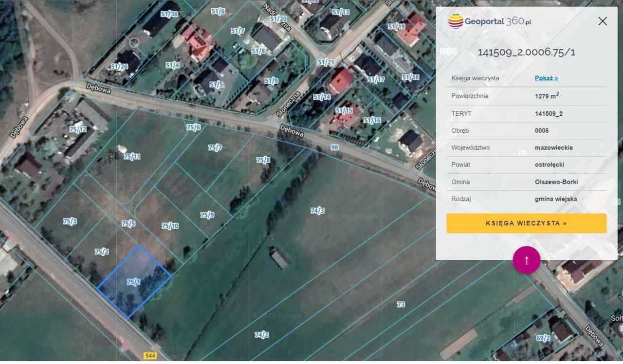Click parcel label 51/20
The image size is (623, 364).
click(x=278, y=19)
